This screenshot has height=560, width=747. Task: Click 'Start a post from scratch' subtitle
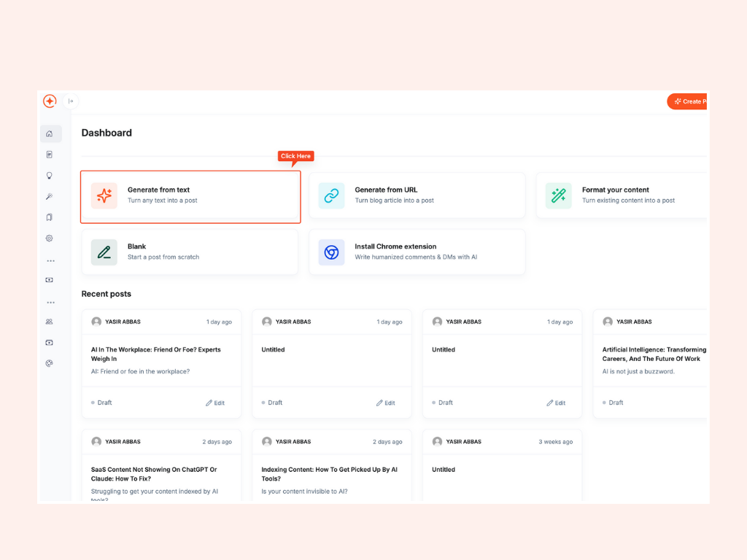point(163,257)
